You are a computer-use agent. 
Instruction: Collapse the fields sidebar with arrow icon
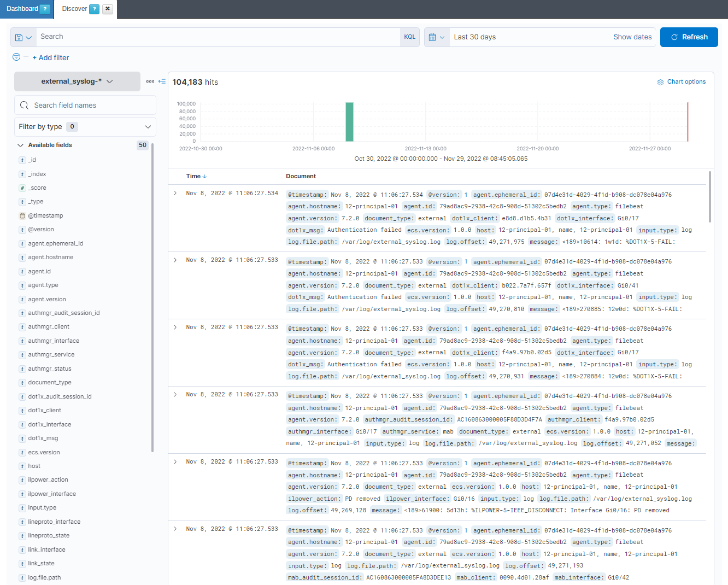click(x=162, y=81)
